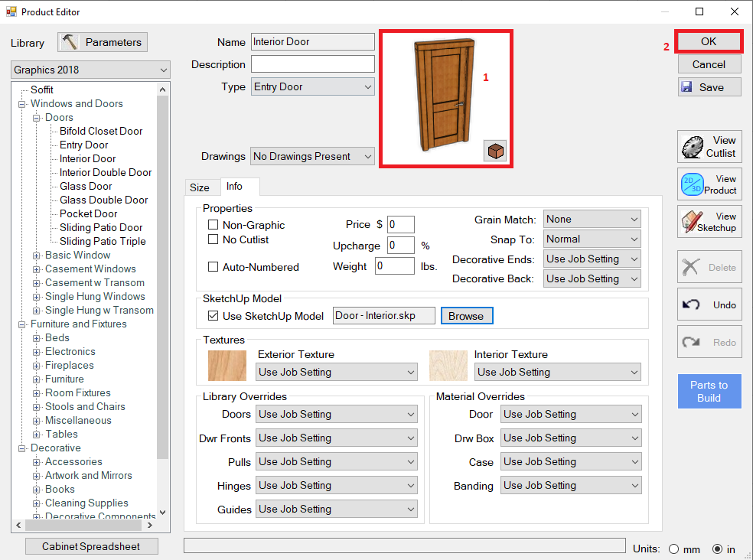Click the Product Editor title bar icon
This screenshot has width=753, height=560.
11,11
